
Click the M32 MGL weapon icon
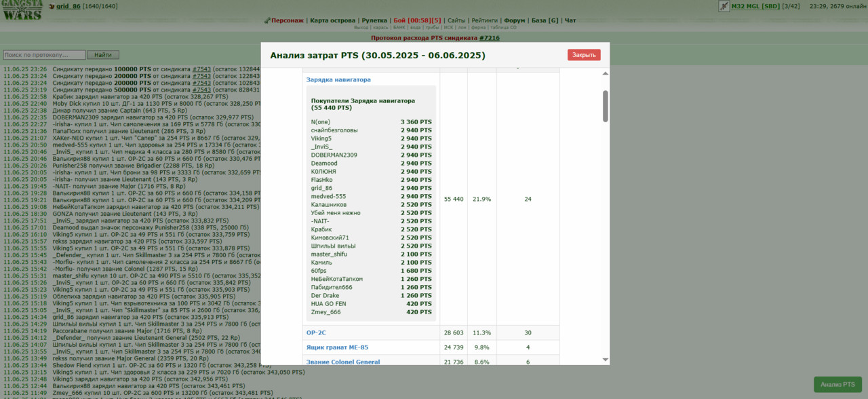tap(724, 6)
